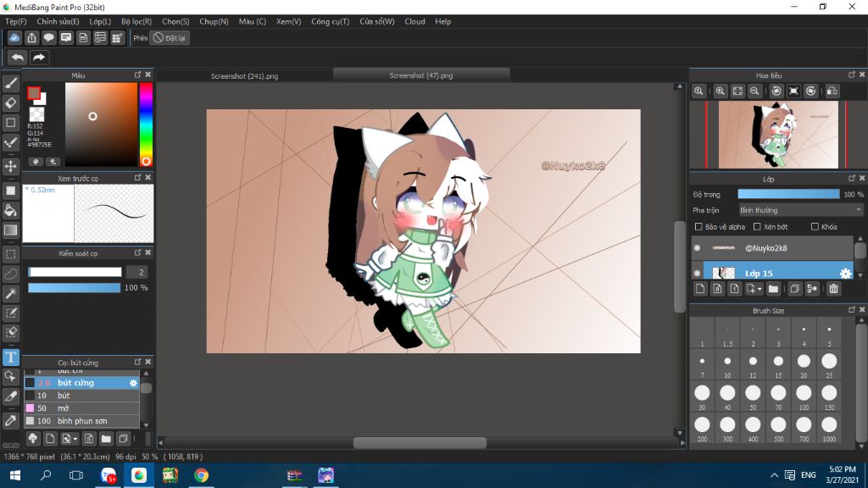868x488 pixels.
Task: Open Google Chrome from the taskbar
Action: click(201, 475)
